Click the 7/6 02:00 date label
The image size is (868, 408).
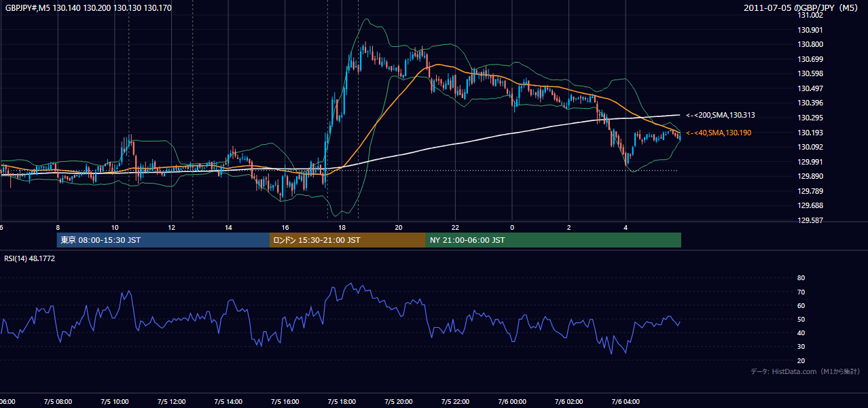click(569, 402)
